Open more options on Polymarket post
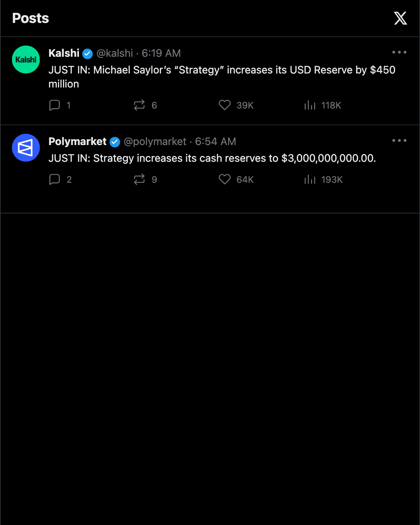The width and height of the screenshot is (420, 525). 399,140
